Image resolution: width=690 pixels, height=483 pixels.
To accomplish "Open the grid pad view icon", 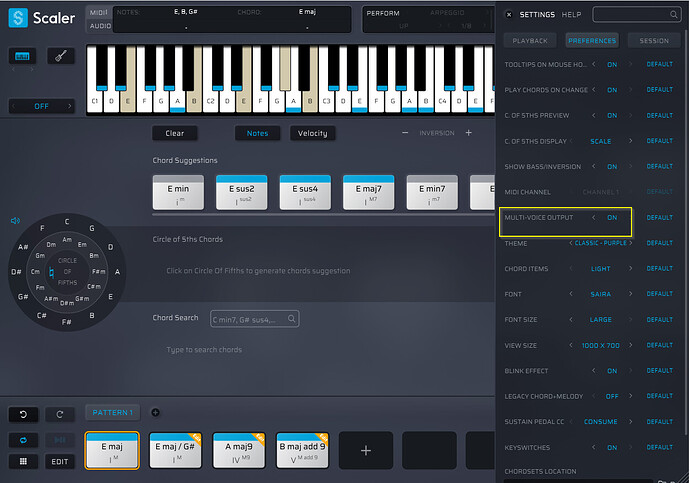I will tap(23, 461).
